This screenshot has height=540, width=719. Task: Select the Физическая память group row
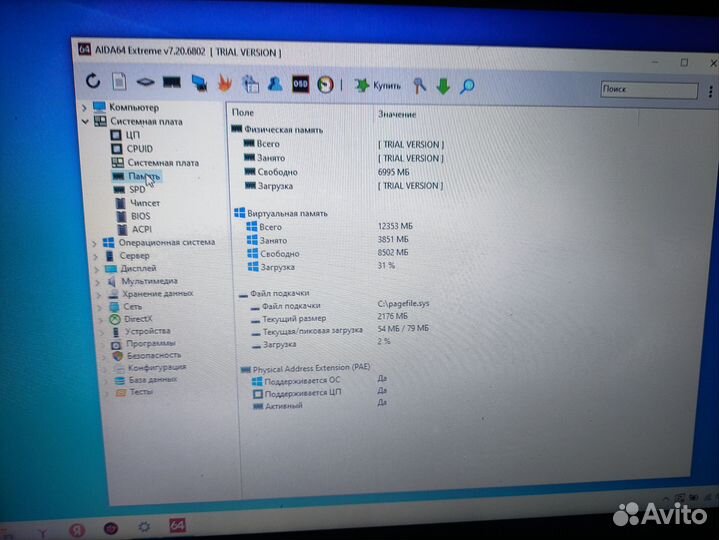[277, 130]
